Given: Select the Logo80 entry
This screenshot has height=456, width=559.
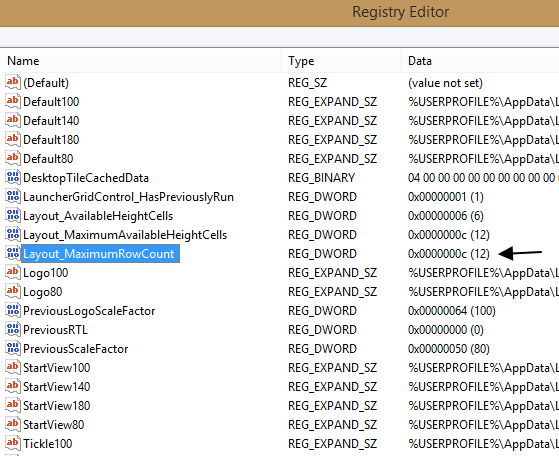Looking at the screenshot, I should (43, 291).
